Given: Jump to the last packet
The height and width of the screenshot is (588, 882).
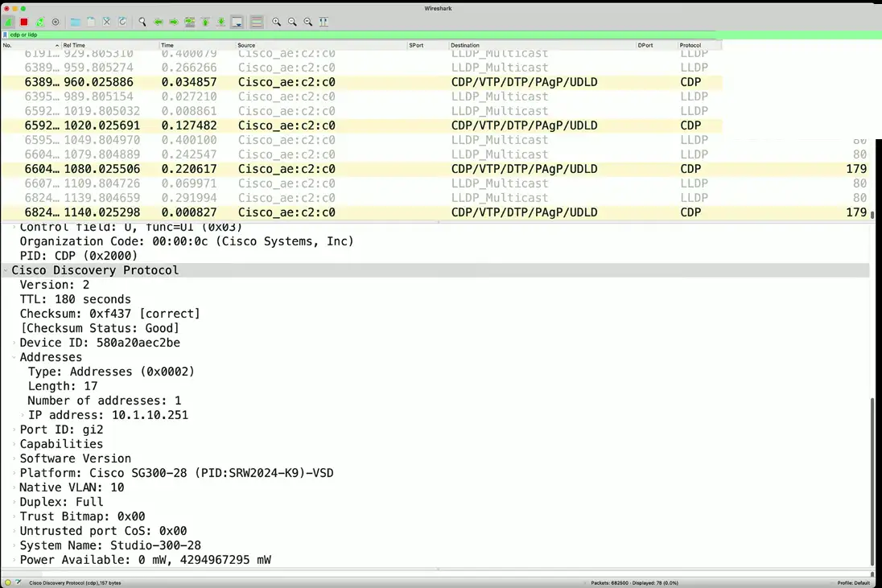Looking at the screenshot, I should (x=221, y=22).
